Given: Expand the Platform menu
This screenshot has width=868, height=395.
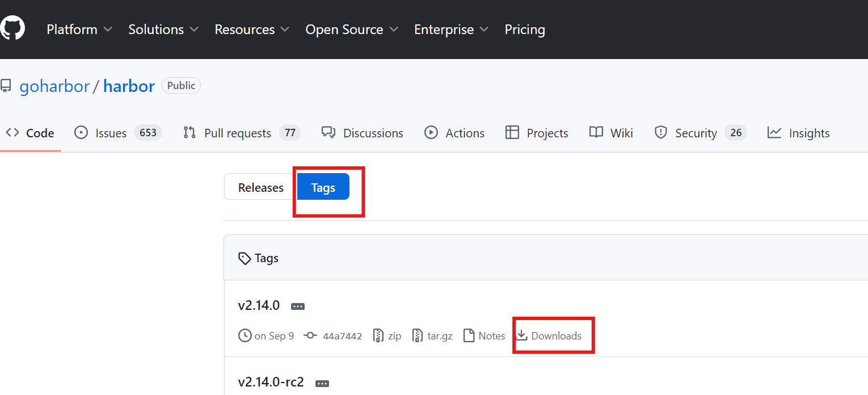Looking at the screenshot, I should [79, 30].
